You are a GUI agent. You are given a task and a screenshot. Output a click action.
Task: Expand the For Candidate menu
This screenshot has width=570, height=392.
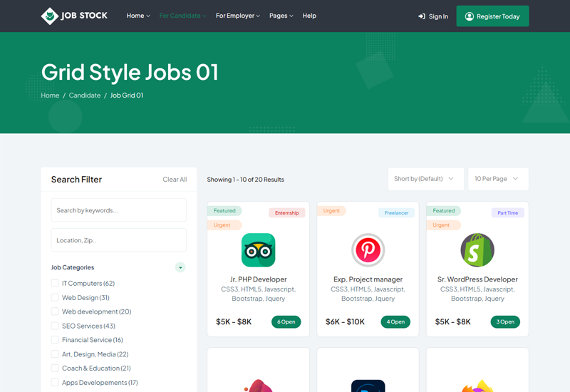(x=182, y=16)
